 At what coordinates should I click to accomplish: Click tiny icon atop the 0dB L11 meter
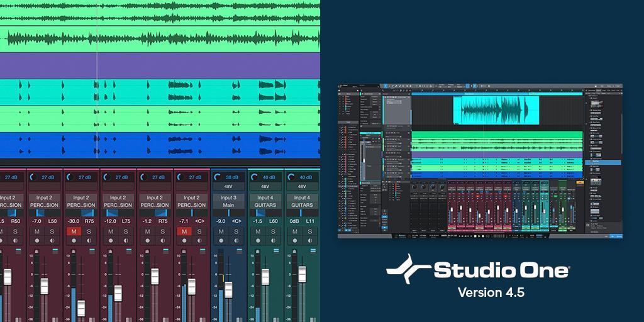point(294,251)
